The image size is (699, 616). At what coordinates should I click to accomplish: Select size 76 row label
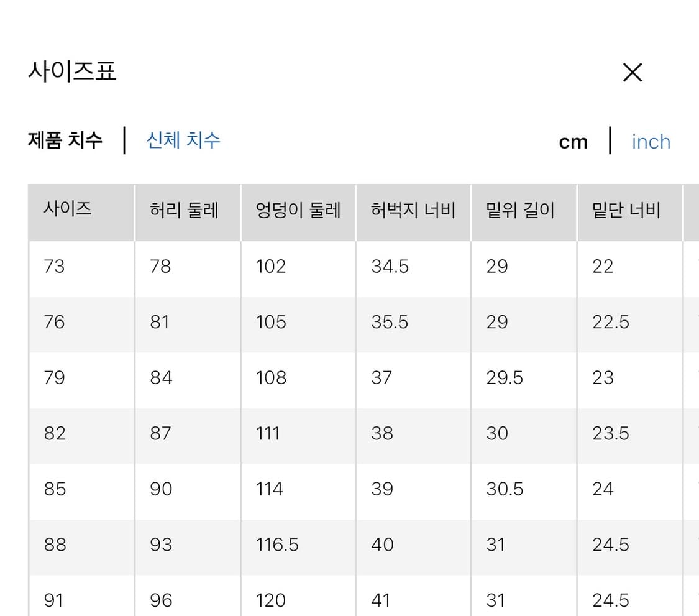pos(54,323)
